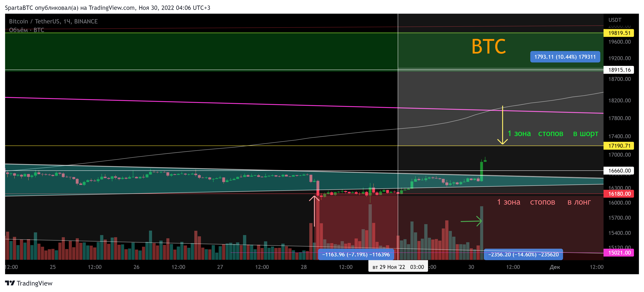The width and height of the screenshot is (644, 292).
Task: Click the yellow 19819.51 price label
Action: (x=619, y=33)
